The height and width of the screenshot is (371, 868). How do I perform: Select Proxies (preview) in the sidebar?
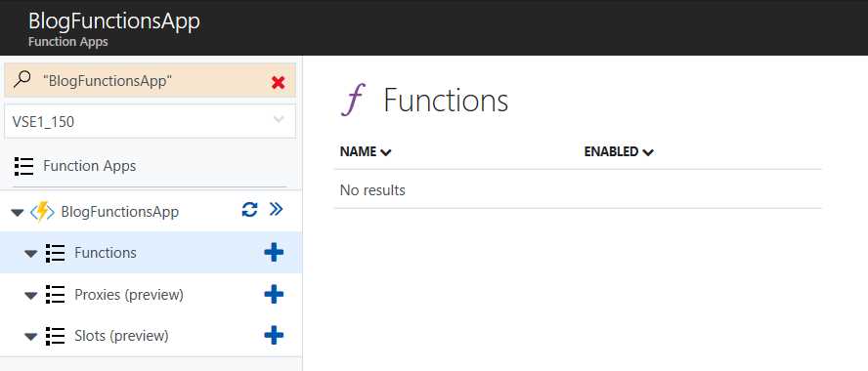(x=129, y=295)
